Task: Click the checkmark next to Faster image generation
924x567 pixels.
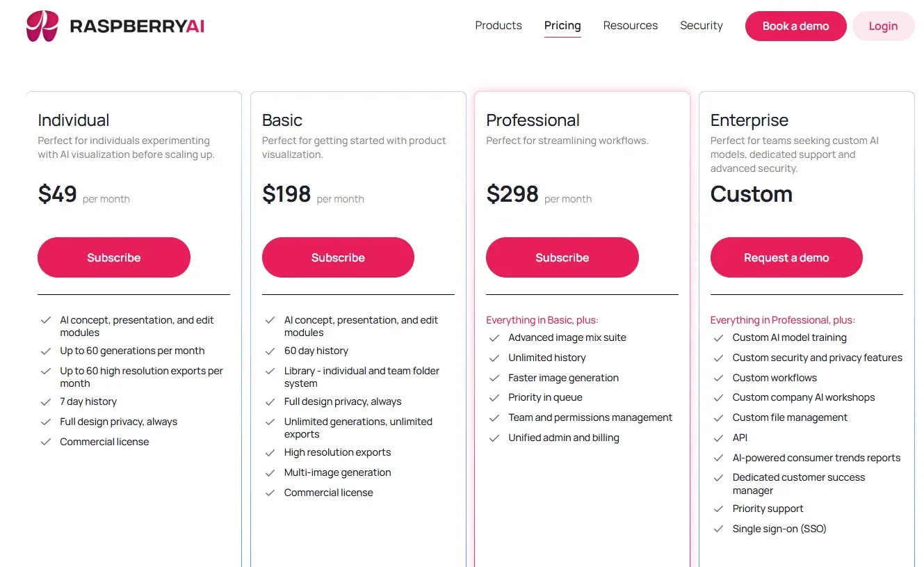Action: [x=494, y=378]
